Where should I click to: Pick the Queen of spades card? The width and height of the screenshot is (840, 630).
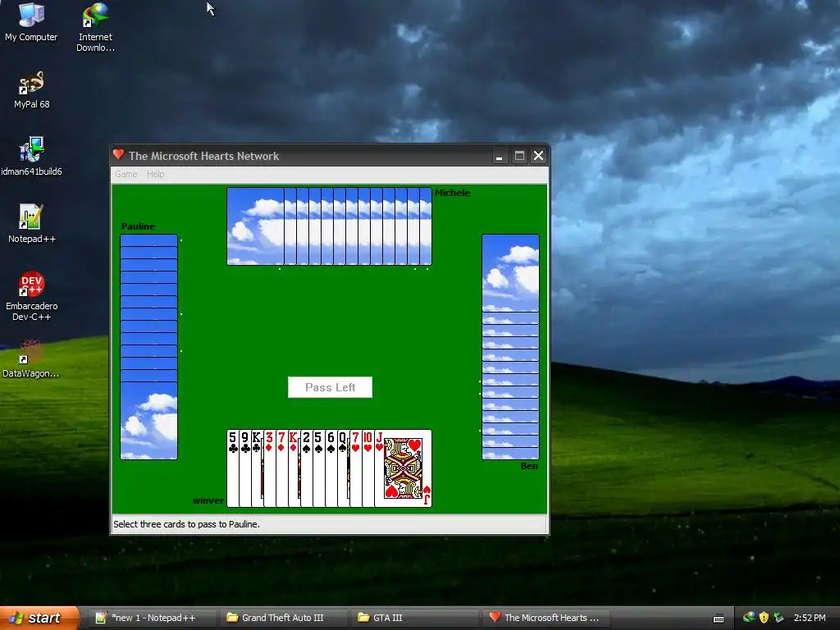[344, 468]
